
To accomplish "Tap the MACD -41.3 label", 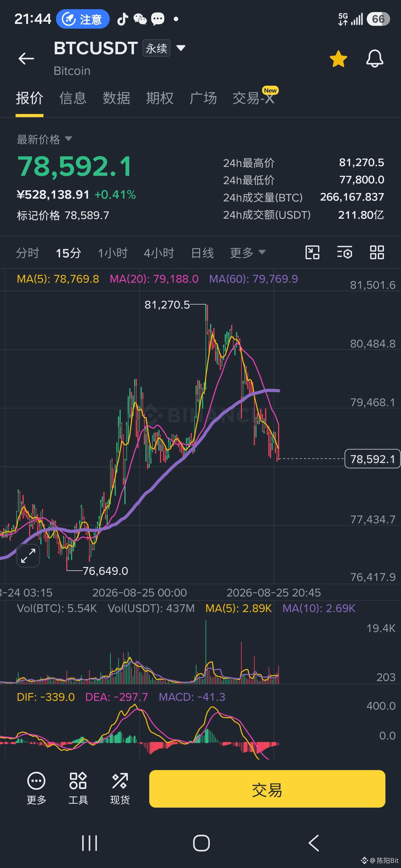I will pos(192,697).
